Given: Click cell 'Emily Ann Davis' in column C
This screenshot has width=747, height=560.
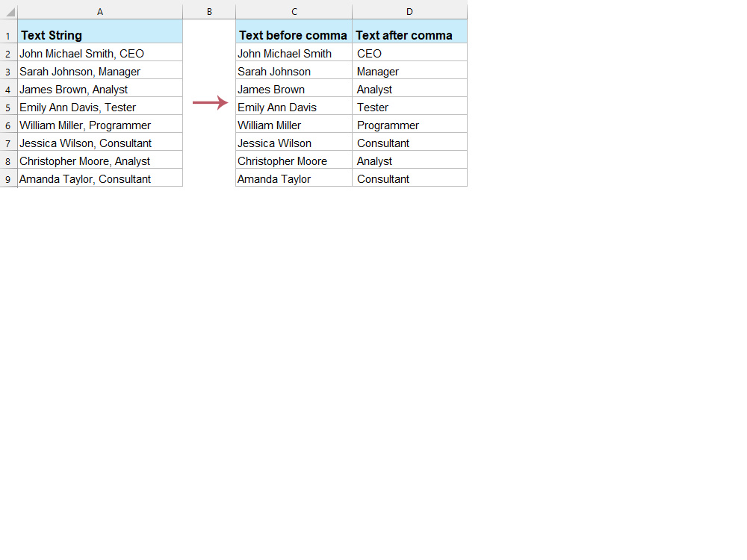Looking at the screenshot, I should pos(294,106).
